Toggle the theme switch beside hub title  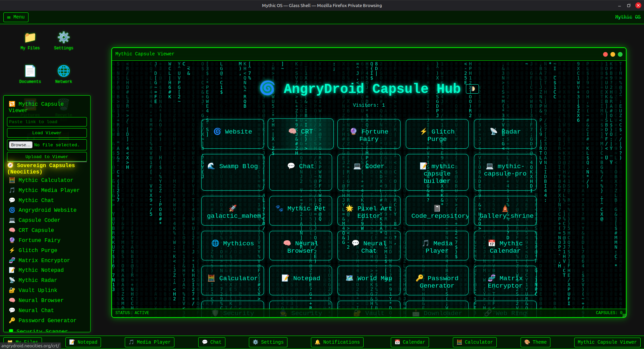(x=472, y=89)
